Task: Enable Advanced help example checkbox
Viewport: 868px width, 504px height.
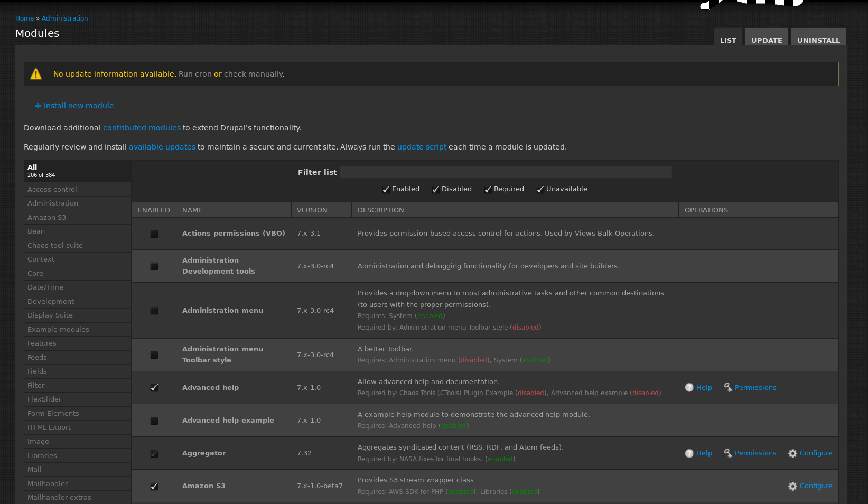Action: [154, 421]
